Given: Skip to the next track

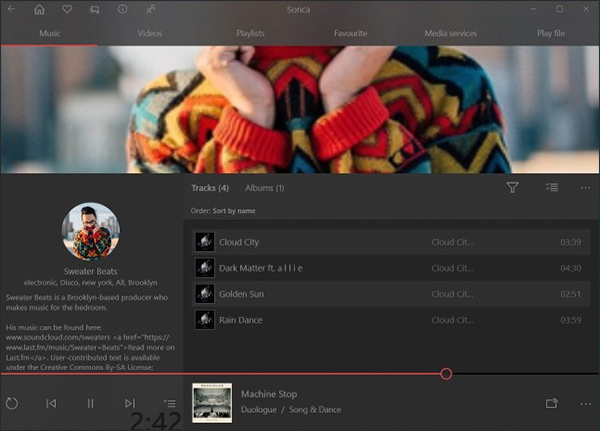Looking at the screenshot, I should (x=130, y=403).
